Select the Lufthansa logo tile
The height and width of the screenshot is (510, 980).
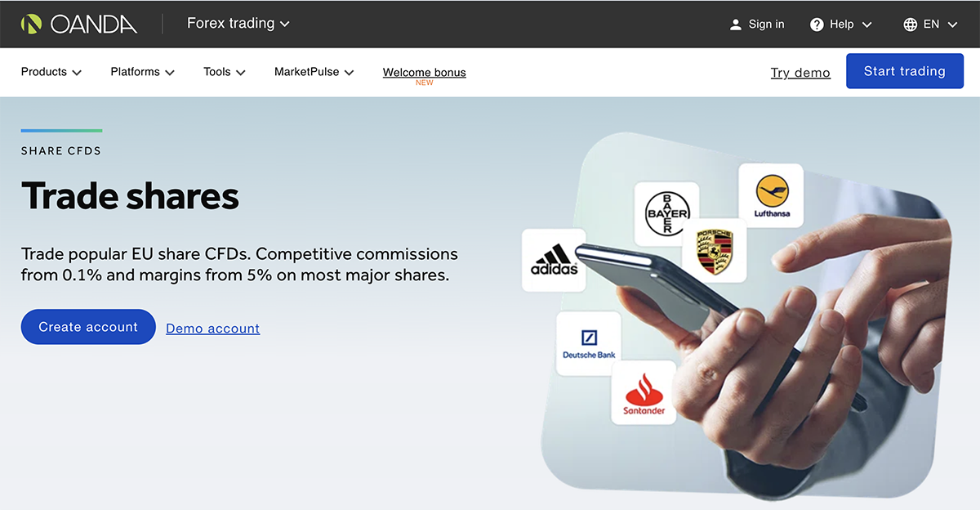click(771, 195)
